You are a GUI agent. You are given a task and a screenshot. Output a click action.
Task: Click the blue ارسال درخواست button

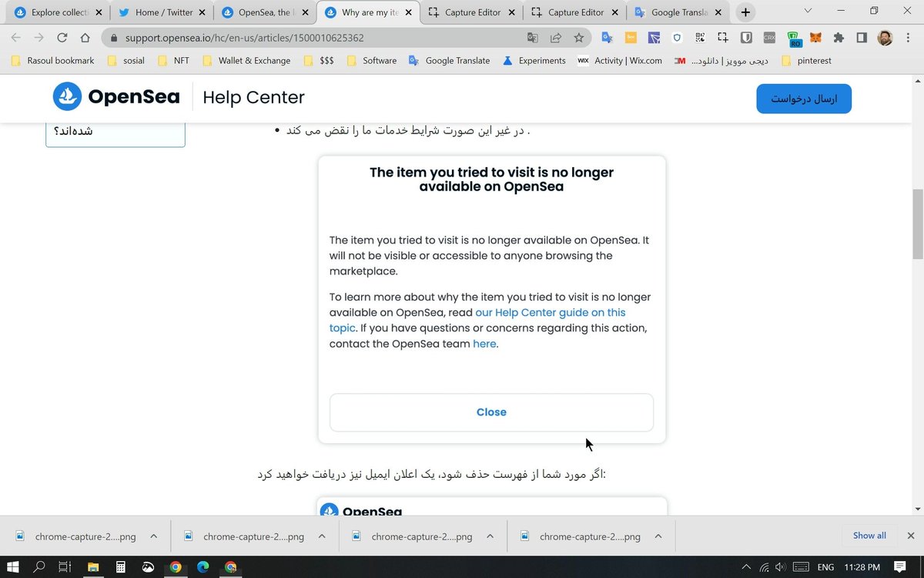pos(804,99)
